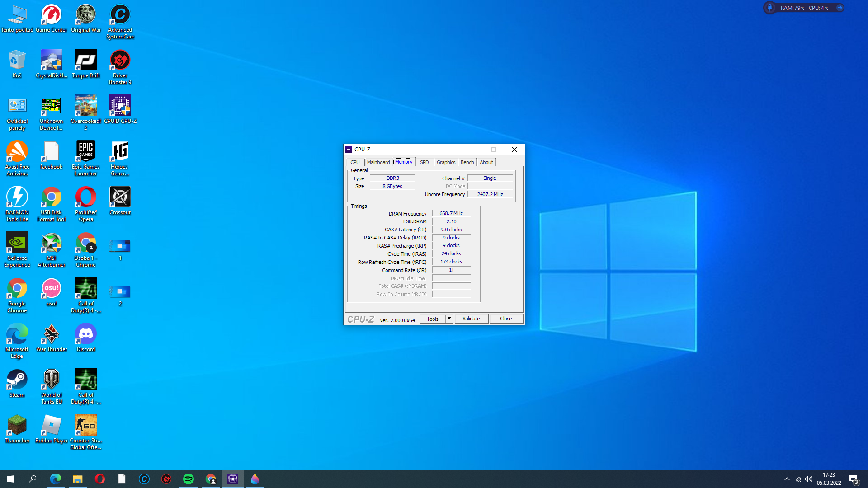Open the Graphics tab

point(446,162)
